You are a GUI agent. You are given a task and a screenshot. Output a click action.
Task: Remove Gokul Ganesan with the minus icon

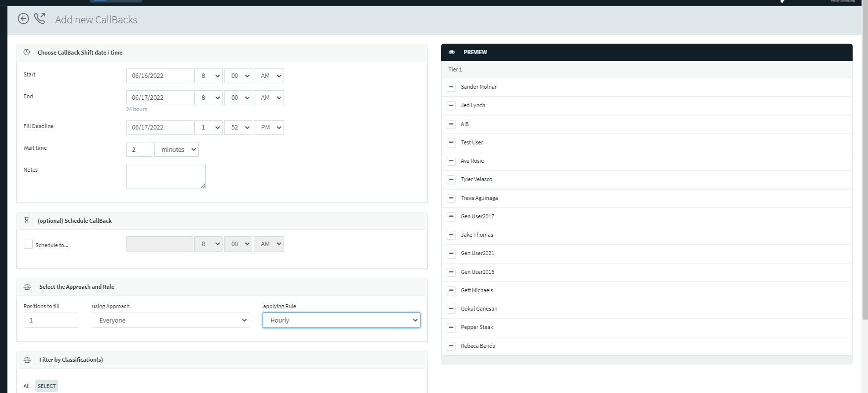(451, 309)
